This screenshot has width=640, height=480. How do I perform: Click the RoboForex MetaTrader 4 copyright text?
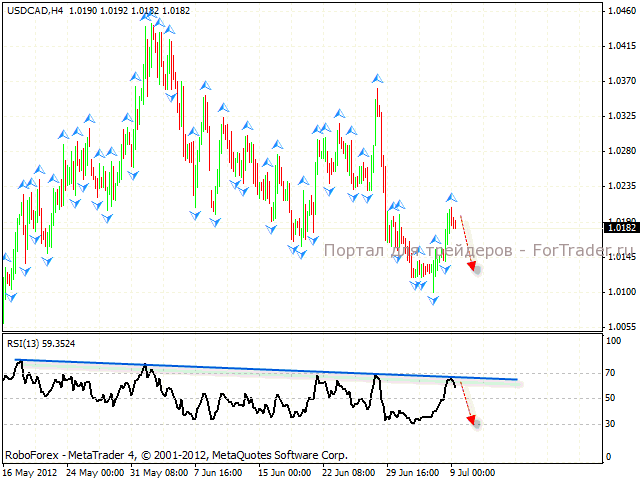pyautogui.click(x=175, y=453)
